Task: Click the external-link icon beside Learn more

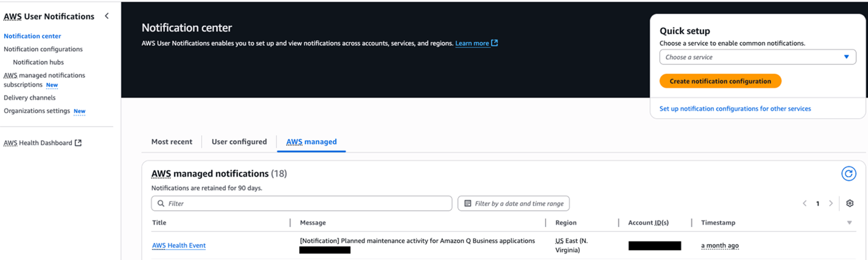Action: [495, 43]
